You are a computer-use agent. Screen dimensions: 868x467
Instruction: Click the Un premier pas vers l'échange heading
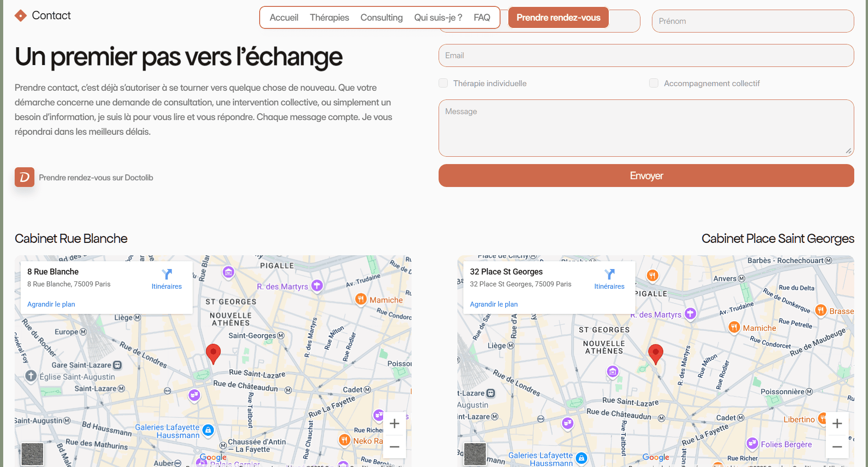click(179, 57)
